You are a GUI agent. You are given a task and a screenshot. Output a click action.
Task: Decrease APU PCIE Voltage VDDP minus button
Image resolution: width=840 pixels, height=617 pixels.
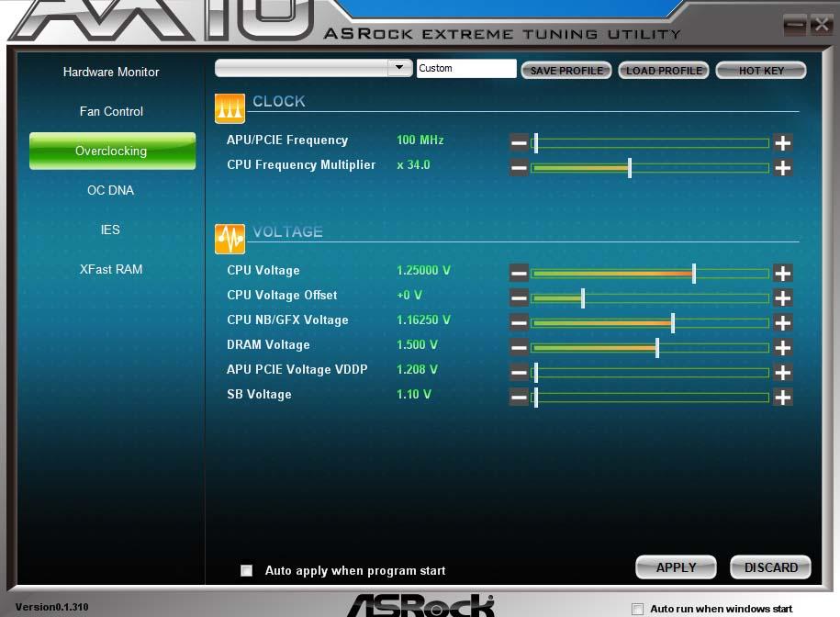pos(519,372)
